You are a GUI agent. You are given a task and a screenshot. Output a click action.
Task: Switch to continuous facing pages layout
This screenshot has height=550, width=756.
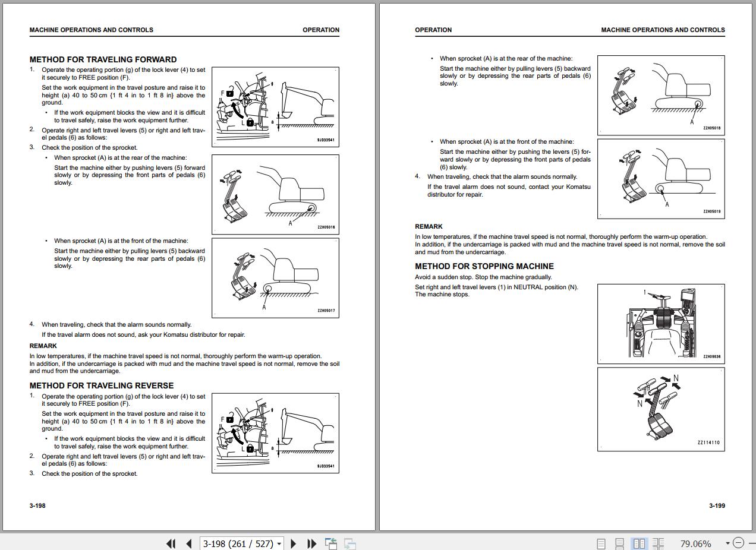(658, 543)
